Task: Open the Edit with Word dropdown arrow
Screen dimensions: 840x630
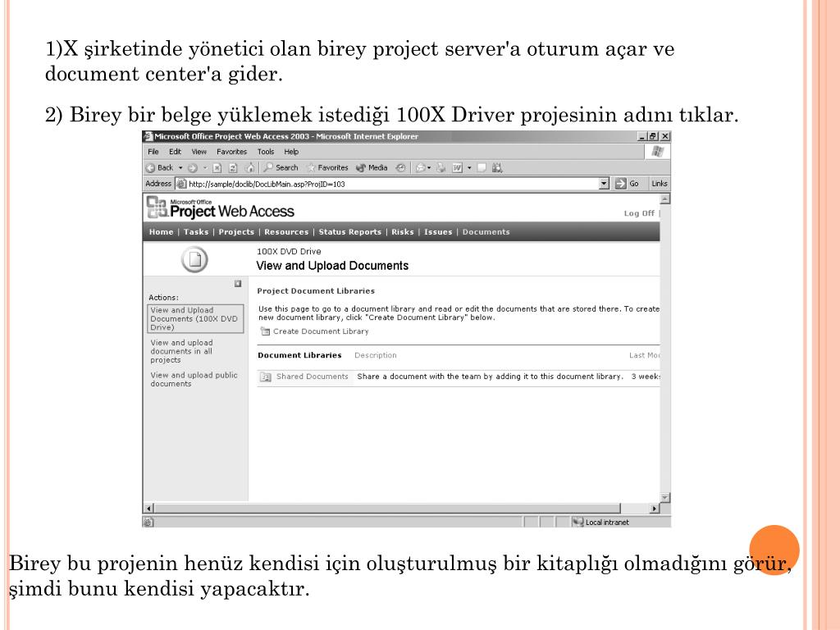Action: pos(469,167)
